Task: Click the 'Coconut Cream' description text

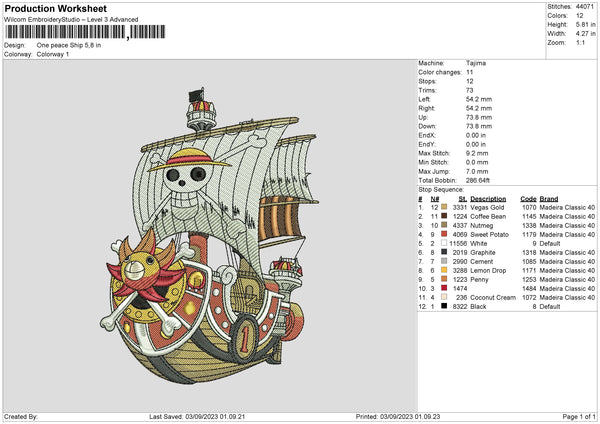Action: (493, 297)
